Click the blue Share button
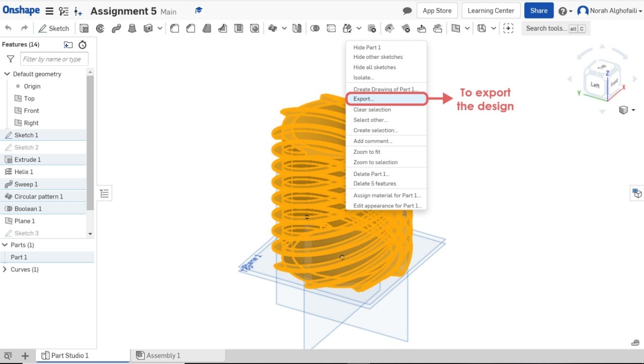The height and width of the screenshot is (364, 644). [x=539, y=11]
